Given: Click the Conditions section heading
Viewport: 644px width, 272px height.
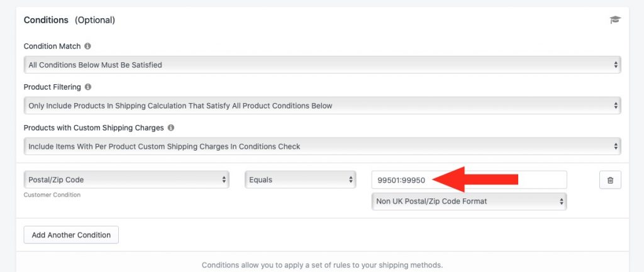Looking at the screenshot, I should point(46,20).
